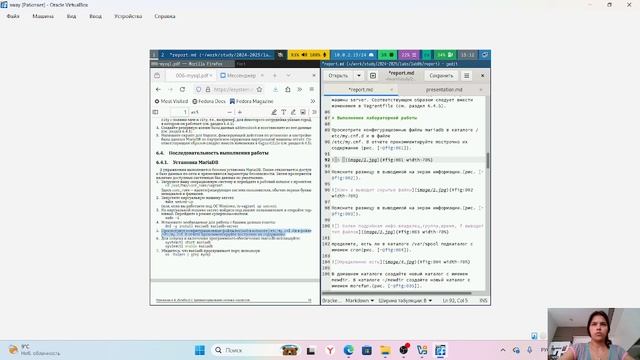This screenshot has height=360, width=640.
Task: Reload the page in Firefox
Action: pos(182,89)
